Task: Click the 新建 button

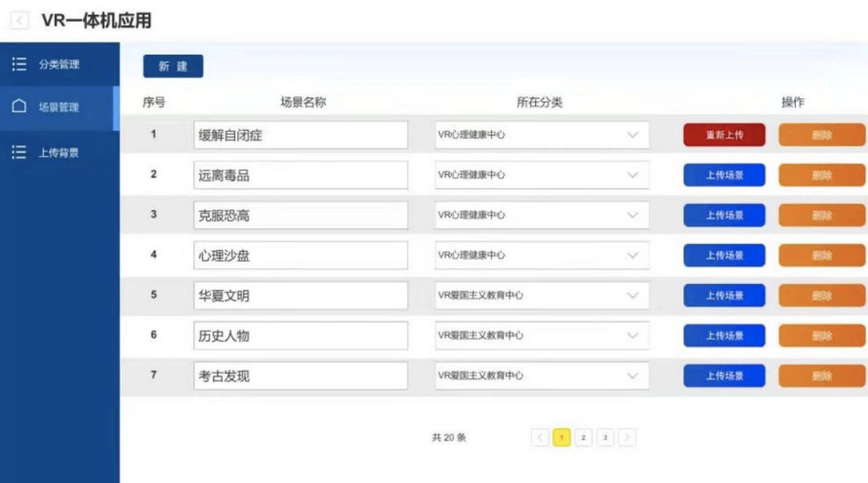Action: click(173, 66)
